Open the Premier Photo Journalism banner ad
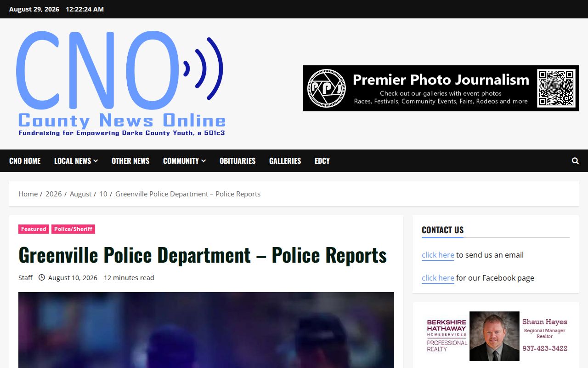The height and width of the screenshot is (368, 588). tap(441, 88)
